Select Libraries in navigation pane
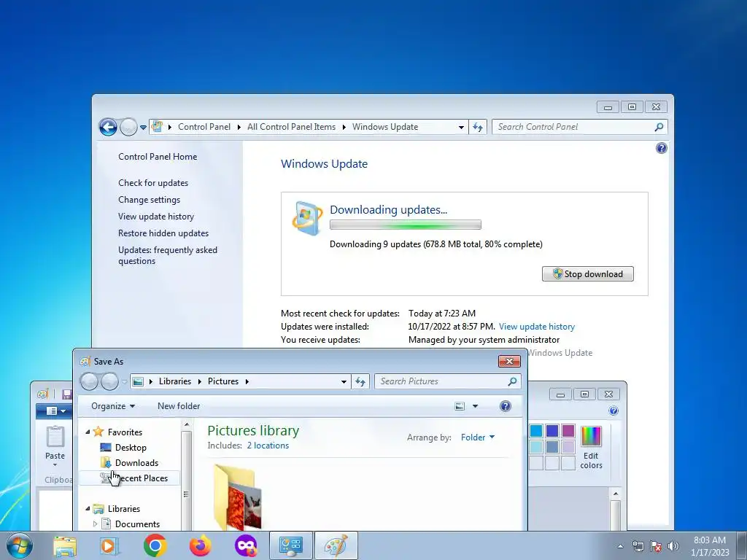 [x=124, y=508]
